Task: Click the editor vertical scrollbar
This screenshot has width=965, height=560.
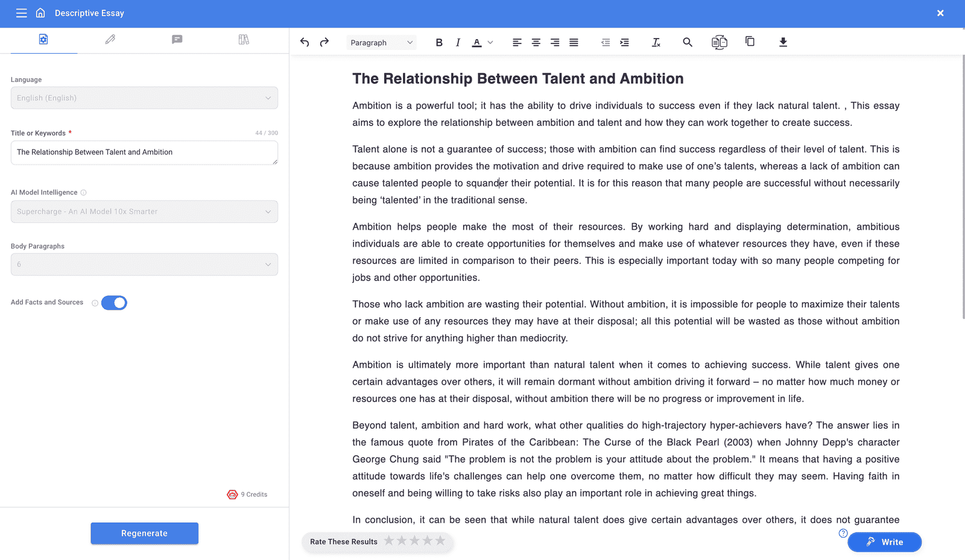Action: click(x=963, y=187)
